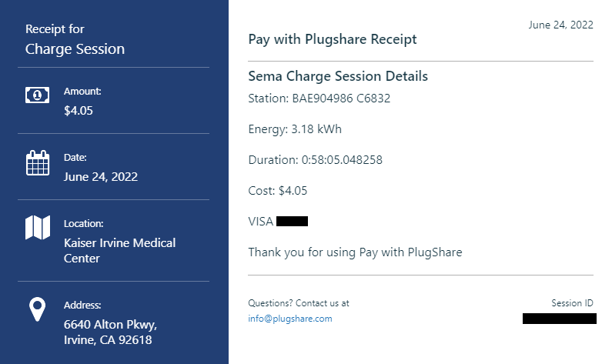The height and width of the screenshot is (364, 612).
Task: Click the address pin marker icon
Action: tap(38, 309)
